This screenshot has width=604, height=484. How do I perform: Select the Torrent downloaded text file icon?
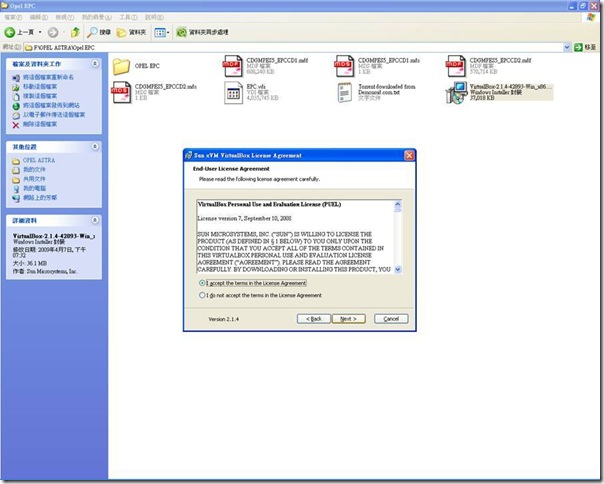345,93
